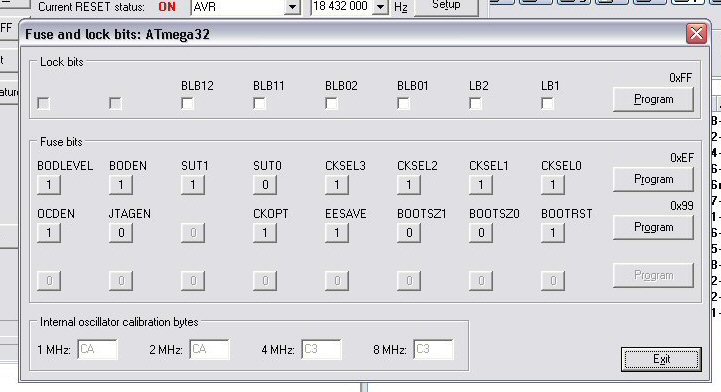
Task: Toggle the BOOTSZ0 fuse bit
Action: tap(481, 233)
